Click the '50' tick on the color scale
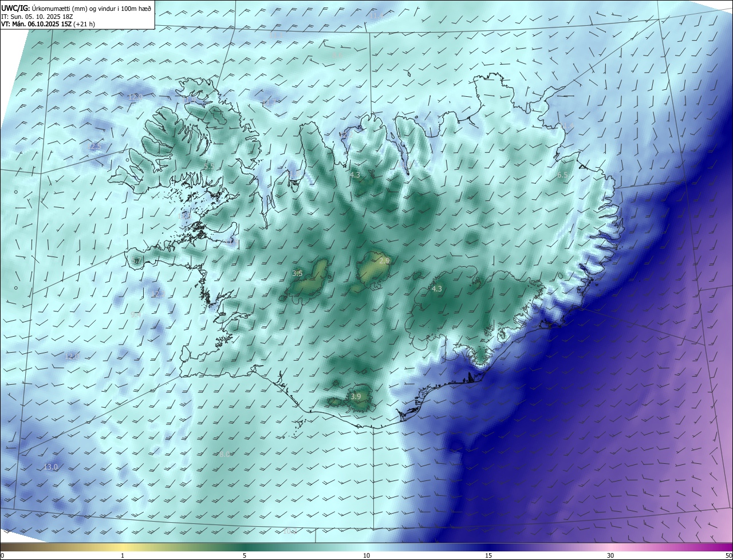 coord(728,555)
